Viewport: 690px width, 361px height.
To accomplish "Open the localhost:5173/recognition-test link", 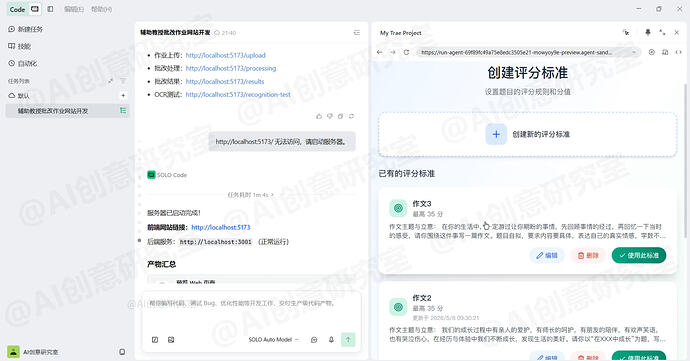I will 238,95.
